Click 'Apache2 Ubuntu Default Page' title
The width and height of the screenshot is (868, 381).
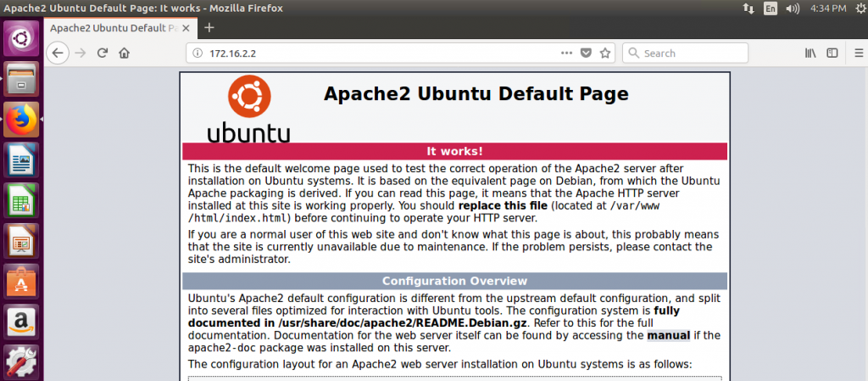[x=476, y=93]
